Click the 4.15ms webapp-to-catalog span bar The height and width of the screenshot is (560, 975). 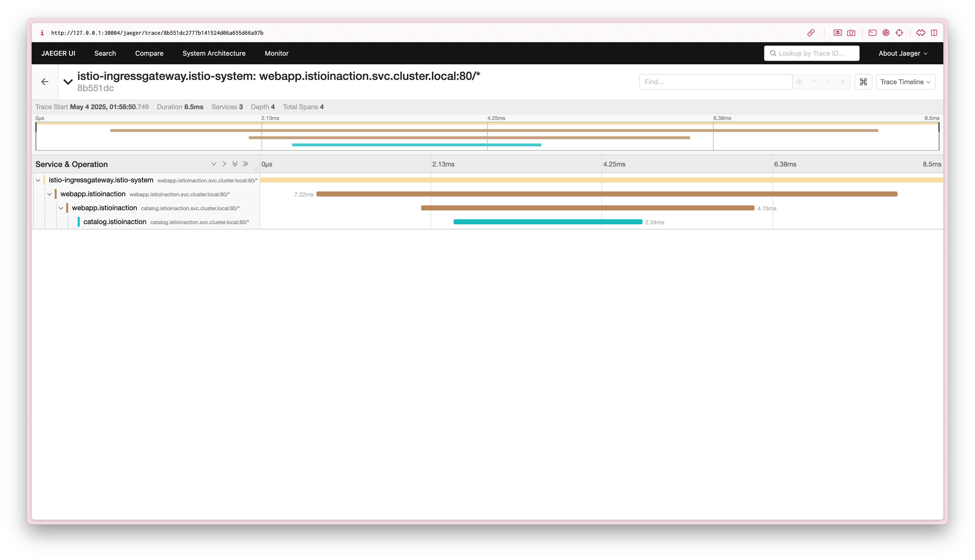coord(588,208)
